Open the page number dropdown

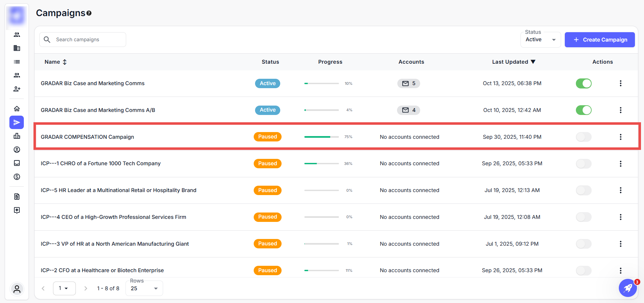click(64, 288)
